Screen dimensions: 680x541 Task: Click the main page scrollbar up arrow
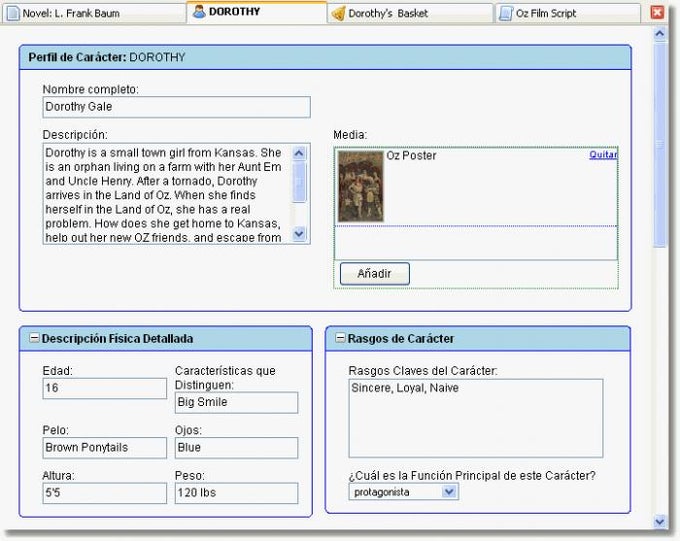click(x=660, y=34)
